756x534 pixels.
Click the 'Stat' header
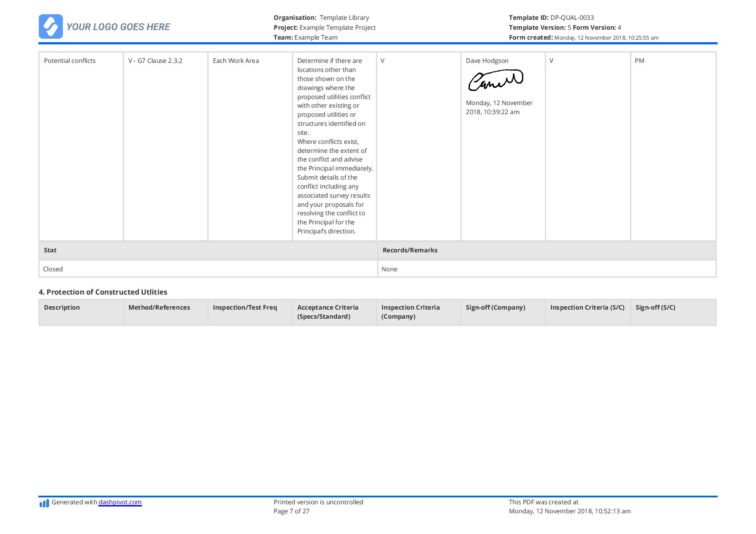(208, 250)
